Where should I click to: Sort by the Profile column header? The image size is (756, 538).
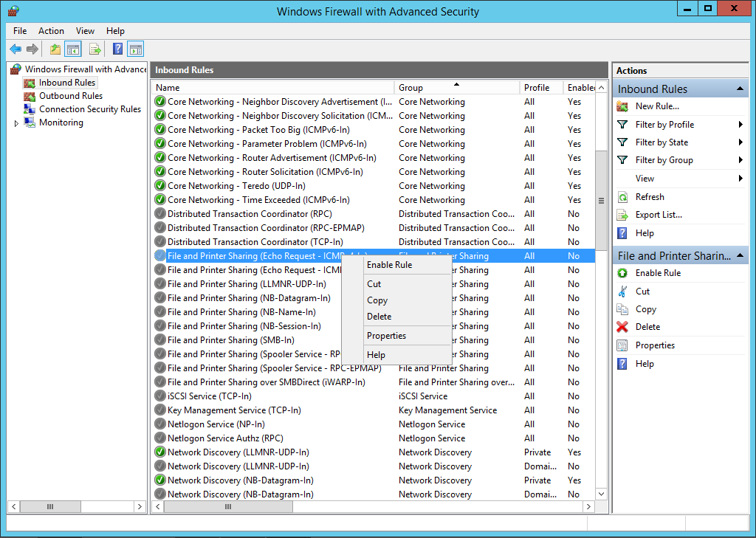[x=541, y=88]
